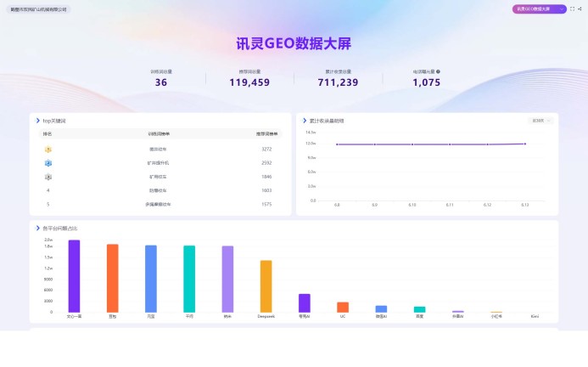Select the keyword value 3272
This screenshot has width=588, height=367.
pyautogui.click(x=266, y=150)
